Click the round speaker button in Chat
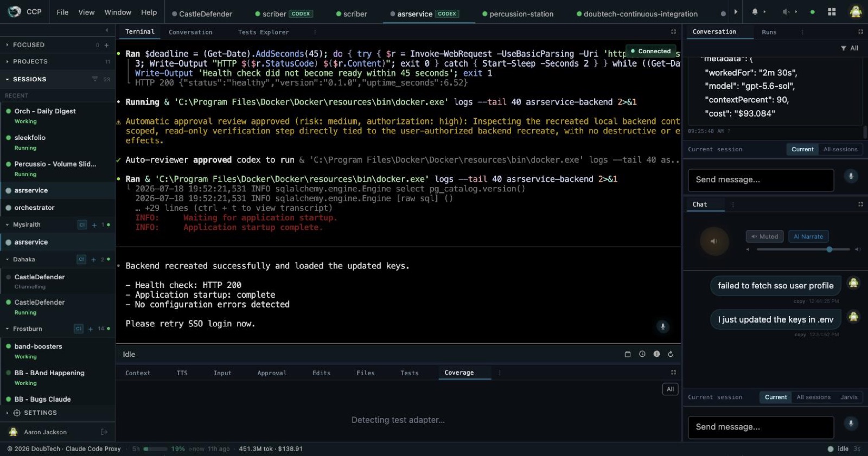This screenshot has height=456, width=868. tap(714, 241)
